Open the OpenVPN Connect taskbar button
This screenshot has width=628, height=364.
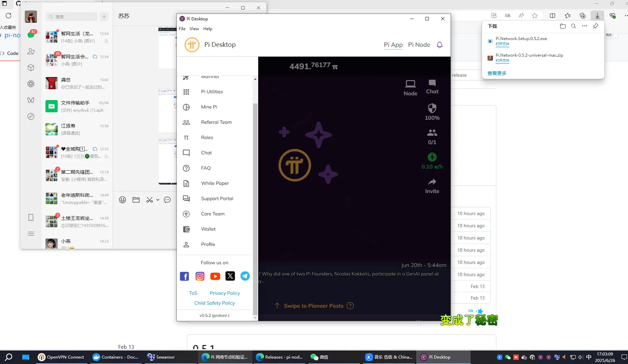coord(61,357)
